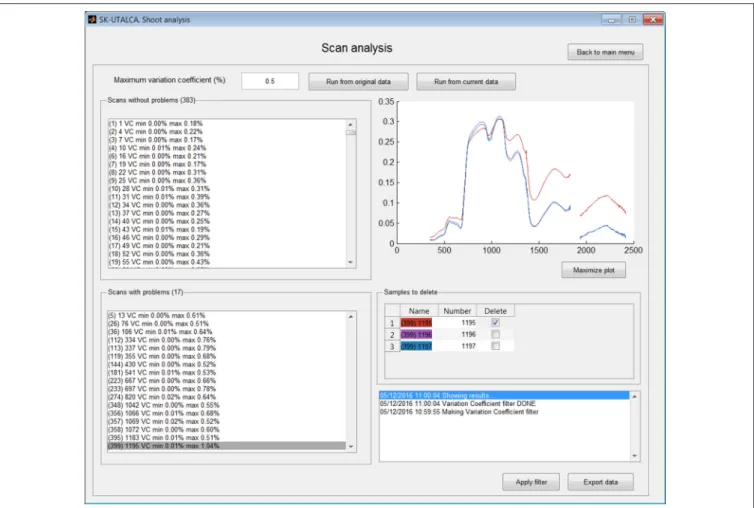Click up arrow of the log messages list
This screenshot has height=508, width=754.
click(634, 396)
